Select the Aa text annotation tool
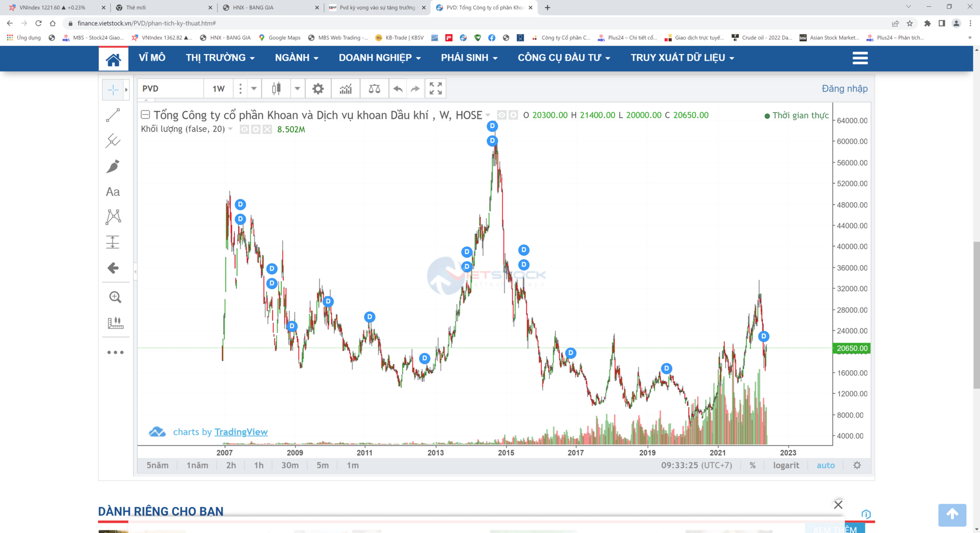The width and height of the screenshot is (980, 533). click(113, 192)
